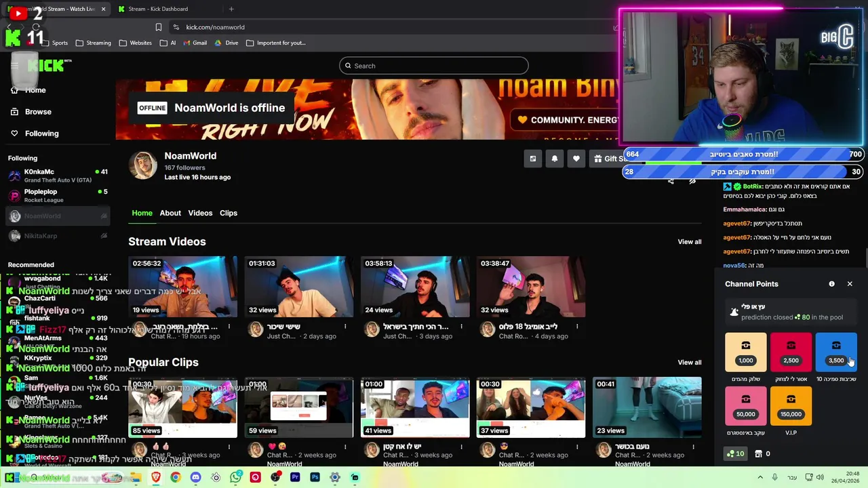Open options menu for 23 views clip
The height and width of the screenshot is (488, 868).
coord(693,447)
